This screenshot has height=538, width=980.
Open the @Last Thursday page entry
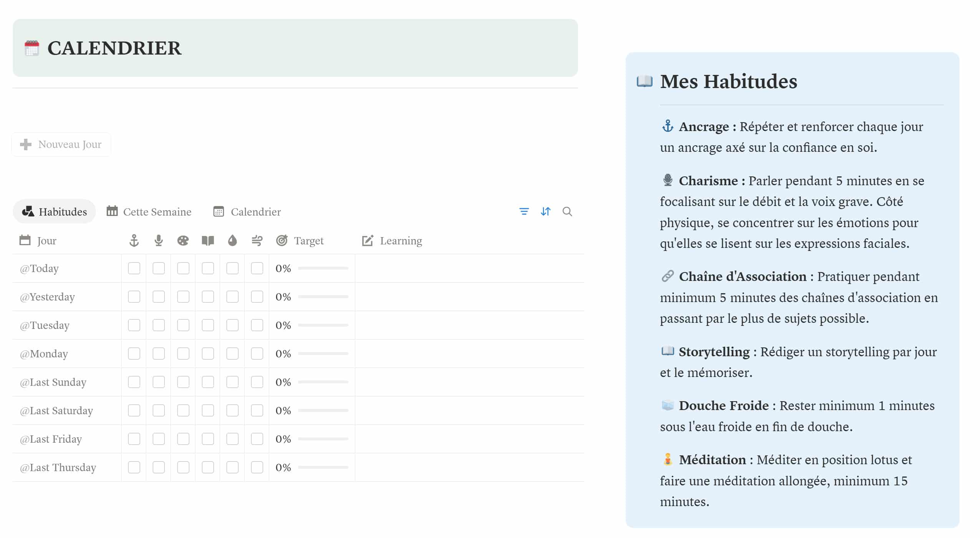point(58,467)
